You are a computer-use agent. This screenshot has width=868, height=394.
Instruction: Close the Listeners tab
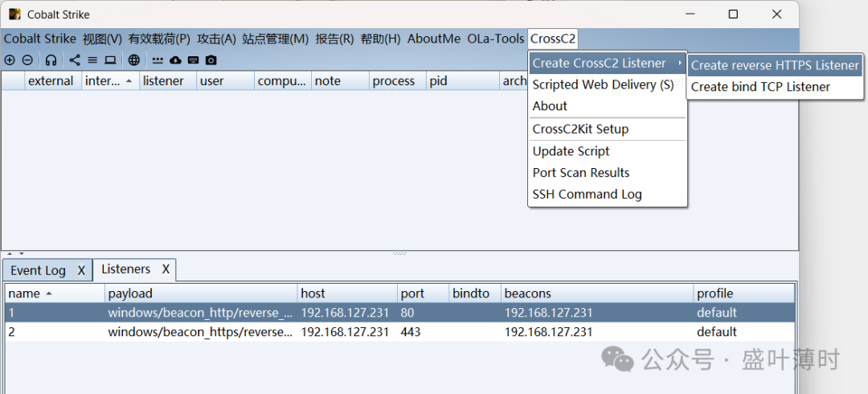[166, 269]
